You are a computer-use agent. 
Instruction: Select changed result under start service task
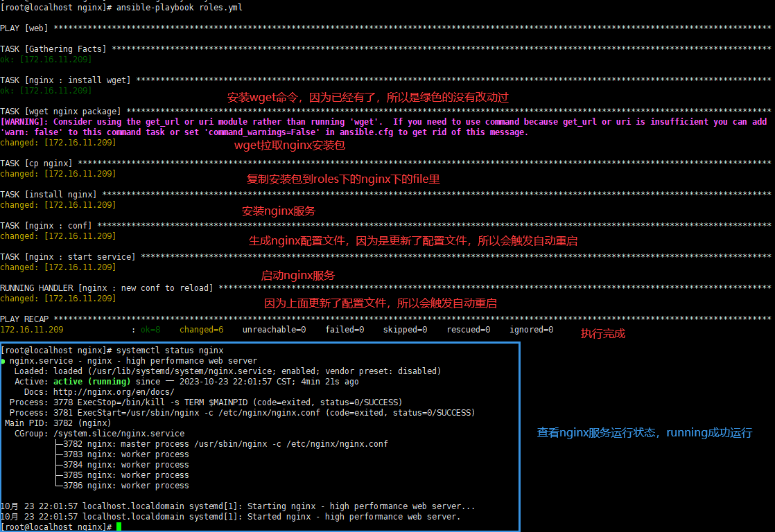tap(58, 267)
